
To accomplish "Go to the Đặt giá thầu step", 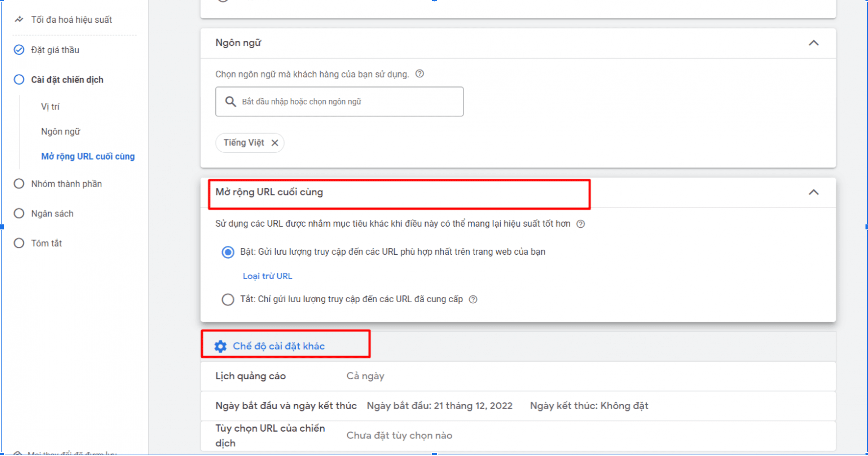I will (x=55, y=50).
